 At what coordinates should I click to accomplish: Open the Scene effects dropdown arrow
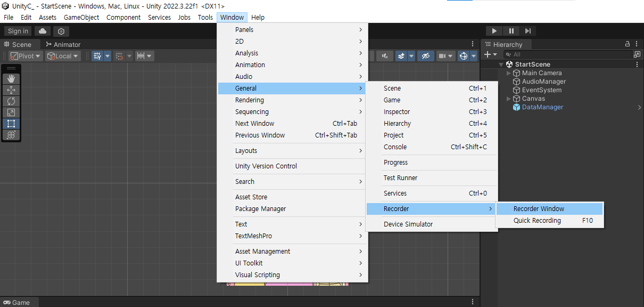click(411, 56)
